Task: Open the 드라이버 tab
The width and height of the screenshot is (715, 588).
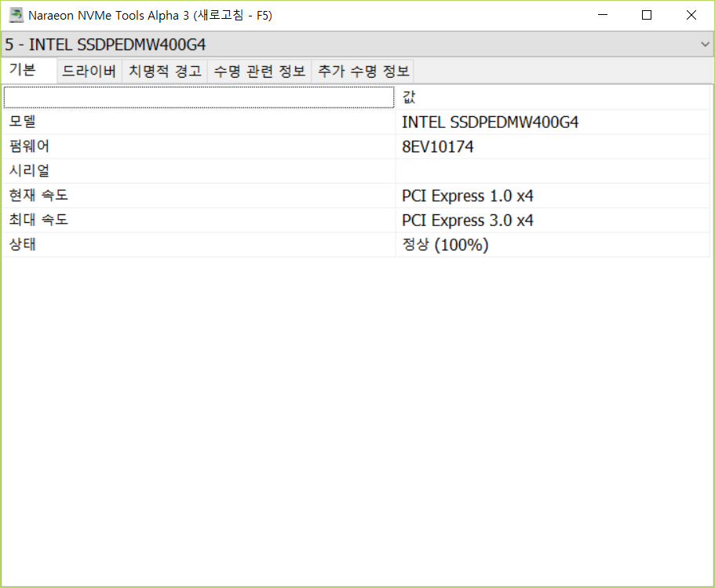Action: [89, 71]
